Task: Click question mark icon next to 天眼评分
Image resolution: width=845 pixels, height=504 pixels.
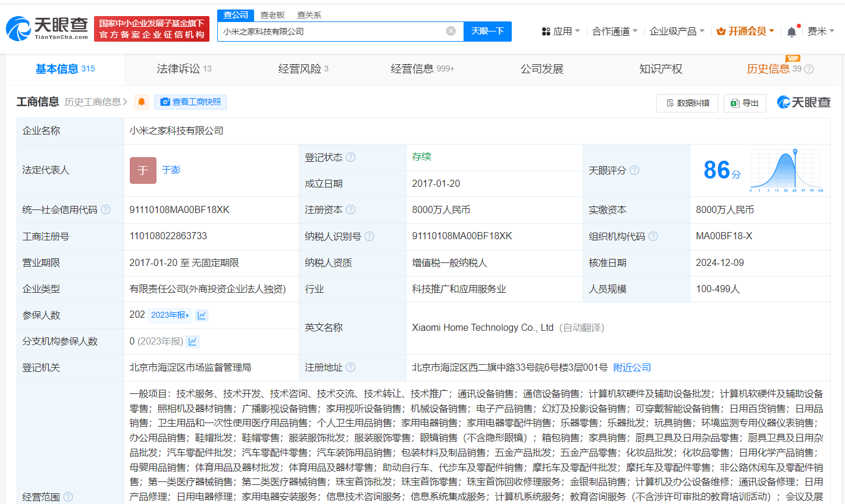Action: 634,170
